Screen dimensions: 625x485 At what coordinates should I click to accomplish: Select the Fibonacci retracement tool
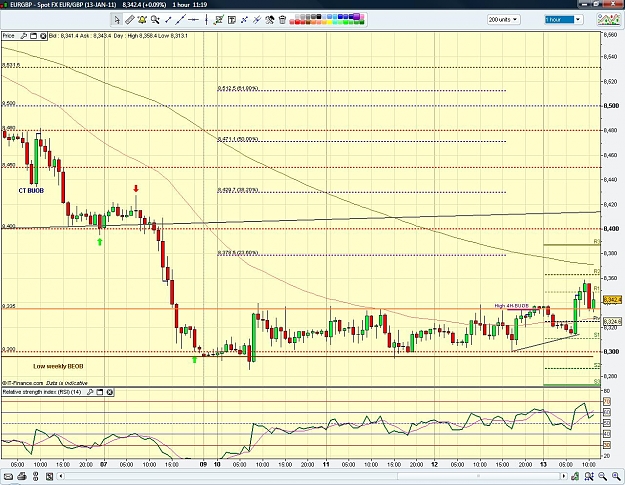click(x=219, y=20)
